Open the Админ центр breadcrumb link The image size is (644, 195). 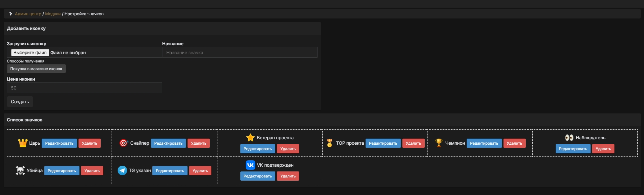tap(28, 14)
